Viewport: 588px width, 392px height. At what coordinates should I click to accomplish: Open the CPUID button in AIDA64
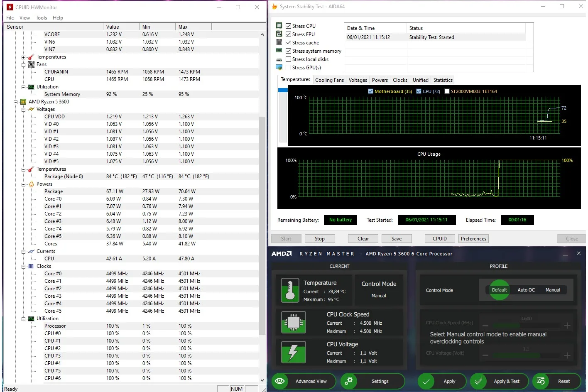[x=440, y=239]
